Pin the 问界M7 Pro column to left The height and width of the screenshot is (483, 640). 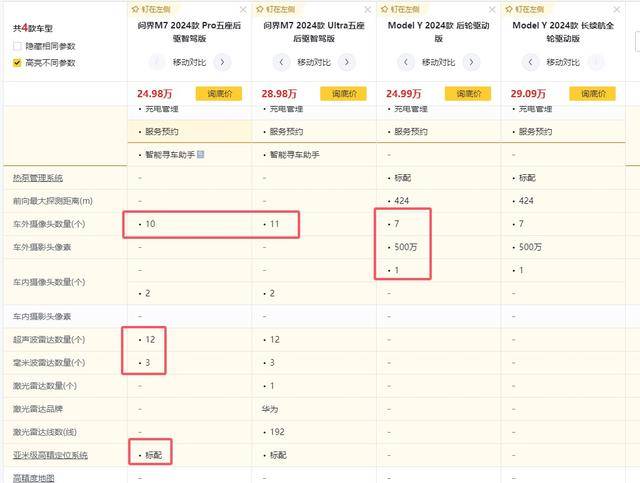[x=151, y=9]
